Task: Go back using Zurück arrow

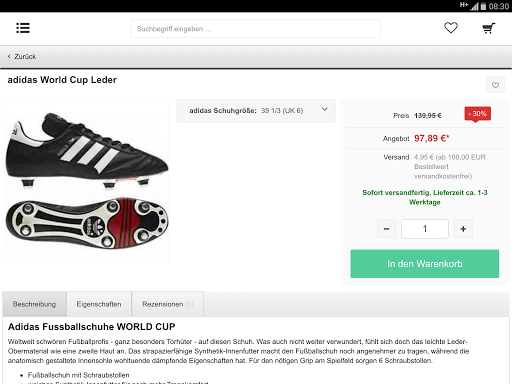Action: (9, 56)
